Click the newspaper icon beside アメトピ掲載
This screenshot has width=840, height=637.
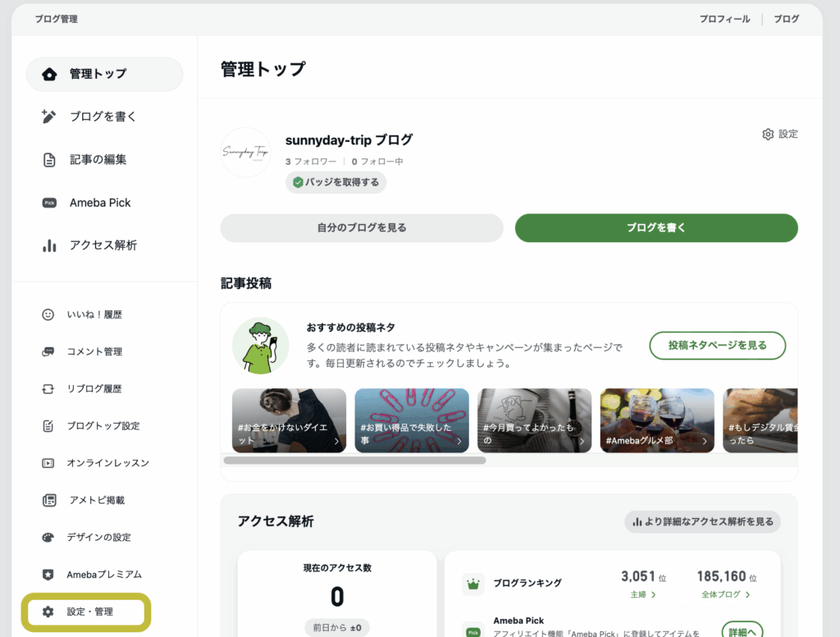coord(49,500)
